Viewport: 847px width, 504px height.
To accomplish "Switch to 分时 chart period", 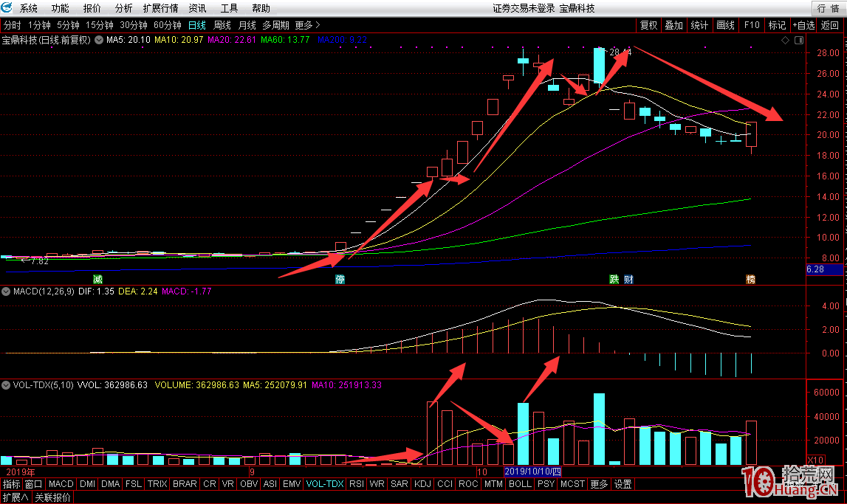I will 13,25.
